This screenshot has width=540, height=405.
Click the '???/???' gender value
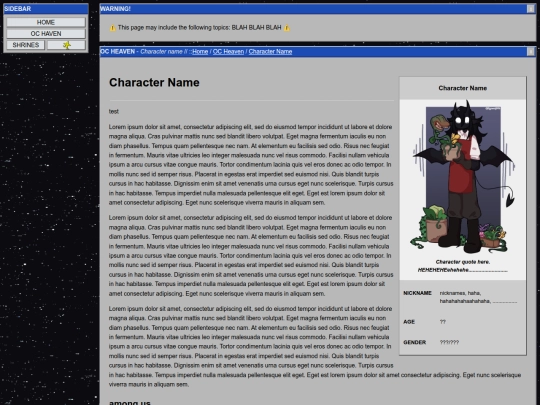point(449,342)
